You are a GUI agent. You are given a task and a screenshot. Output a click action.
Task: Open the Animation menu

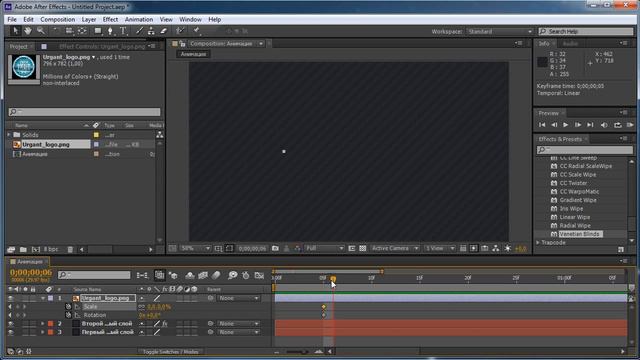tap(139, 19)
